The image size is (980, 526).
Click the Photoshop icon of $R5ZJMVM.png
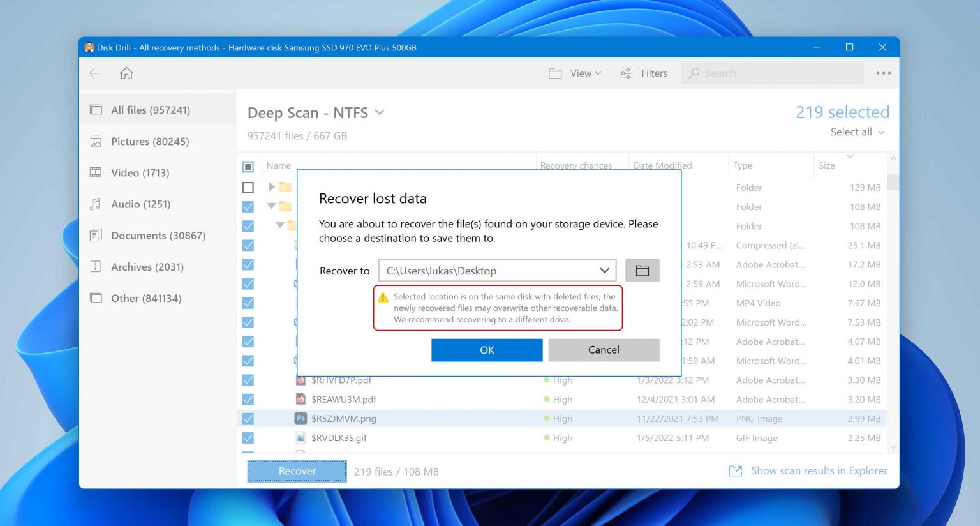point(301,419)
